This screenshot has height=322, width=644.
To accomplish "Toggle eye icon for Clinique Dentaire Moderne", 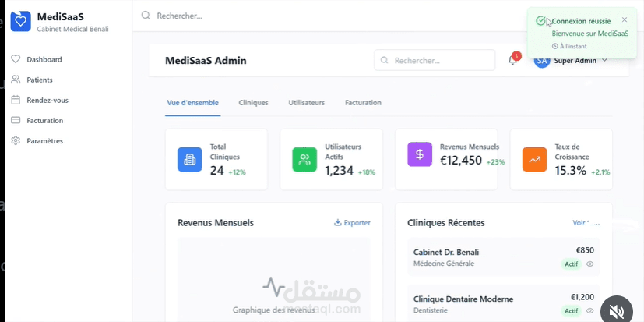I will 589,311.
